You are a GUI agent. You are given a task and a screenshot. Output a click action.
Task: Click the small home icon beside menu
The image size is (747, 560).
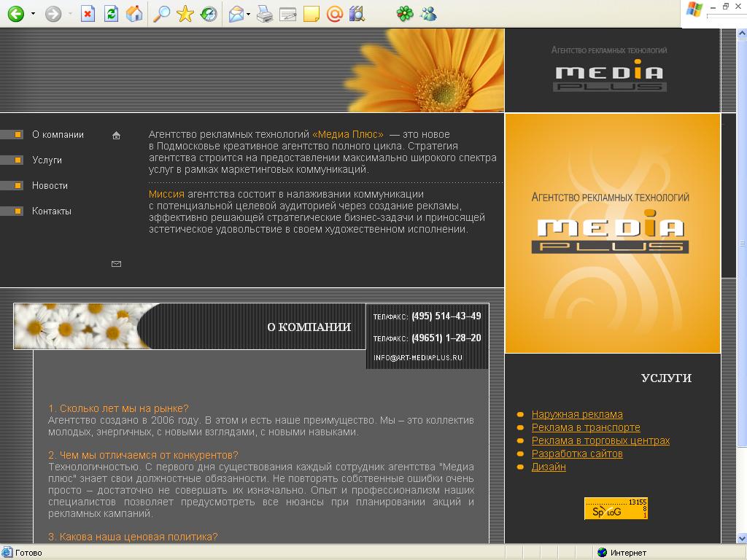pyautogui.click(x=116, y=136)
